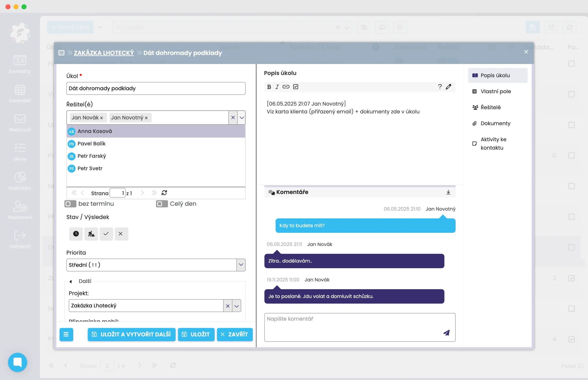
Task: Send comment with paper plane icon
Action: point(447,333)
